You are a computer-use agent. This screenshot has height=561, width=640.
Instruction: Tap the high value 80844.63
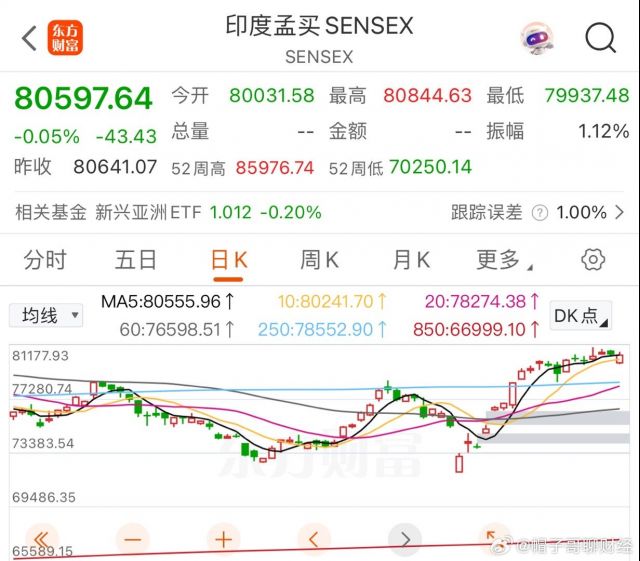coord(427,96)
